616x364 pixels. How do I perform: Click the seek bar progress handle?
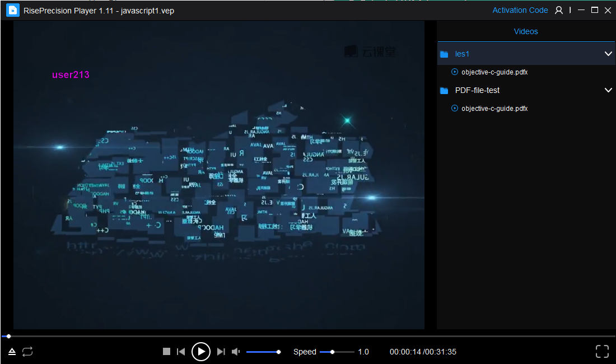(8, 336)
